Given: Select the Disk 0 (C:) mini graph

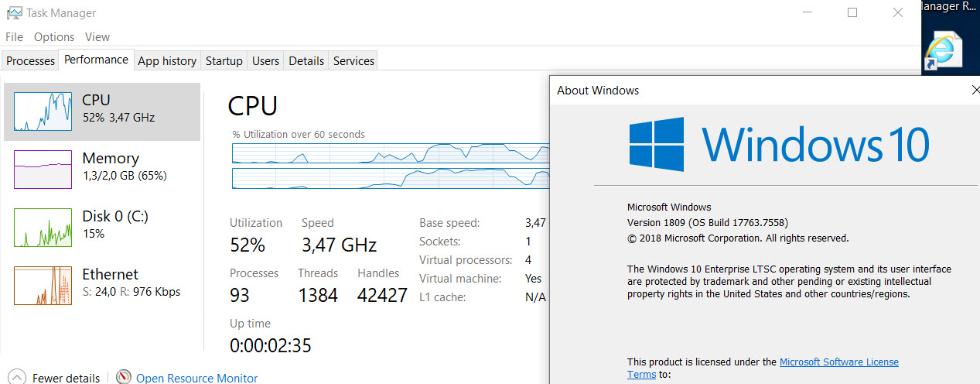Looking at the screenshot, I should tap(43, 228).
